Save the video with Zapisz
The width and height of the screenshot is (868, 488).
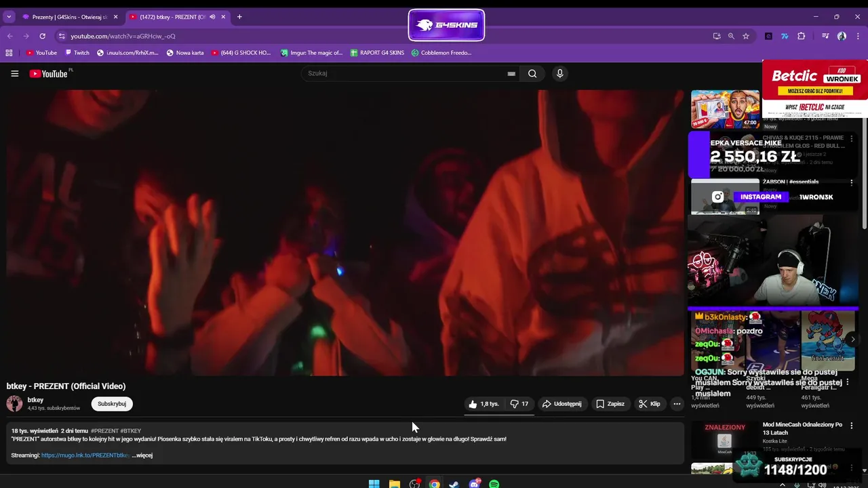click(610, 404)
